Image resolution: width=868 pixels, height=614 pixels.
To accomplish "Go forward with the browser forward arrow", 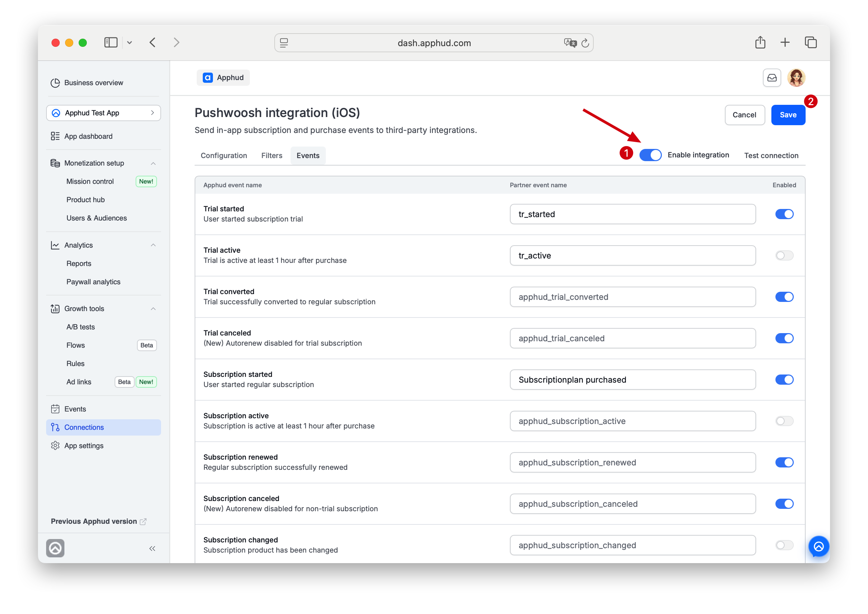I will 176,42.
